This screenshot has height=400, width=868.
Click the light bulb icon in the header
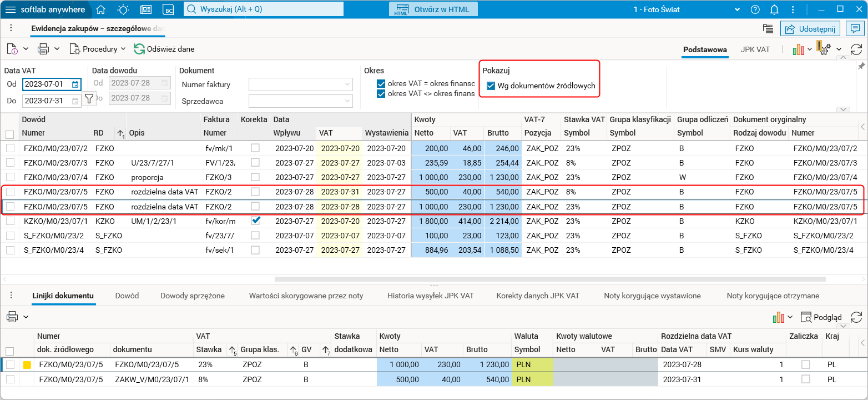pos(123,9)
